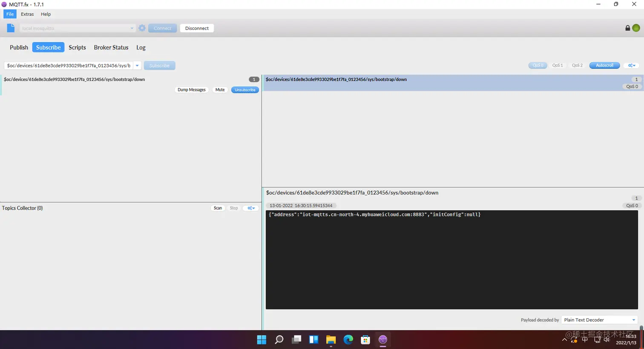
Task: Open the File menu
Action: [10, 14]
